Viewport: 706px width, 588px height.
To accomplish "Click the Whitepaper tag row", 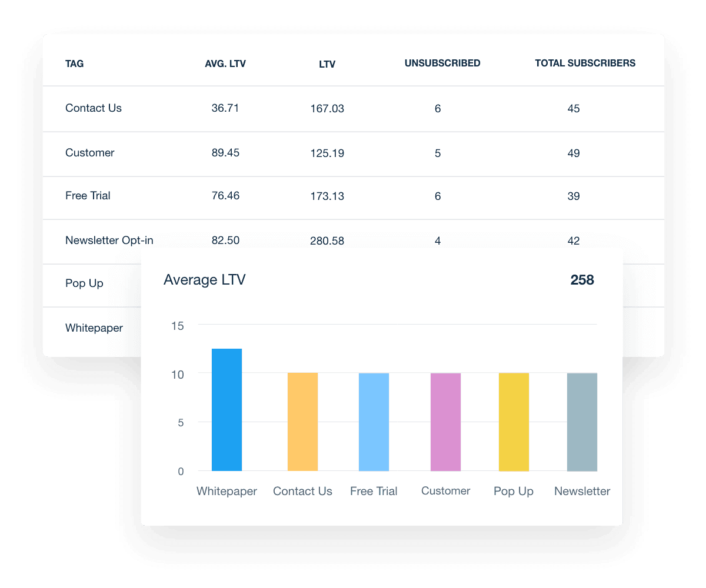I will (94, 328).
